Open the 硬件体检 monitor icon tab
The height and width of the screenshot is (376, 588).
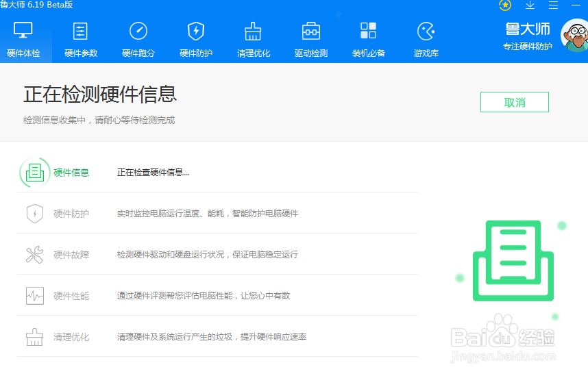coord(23,30)
